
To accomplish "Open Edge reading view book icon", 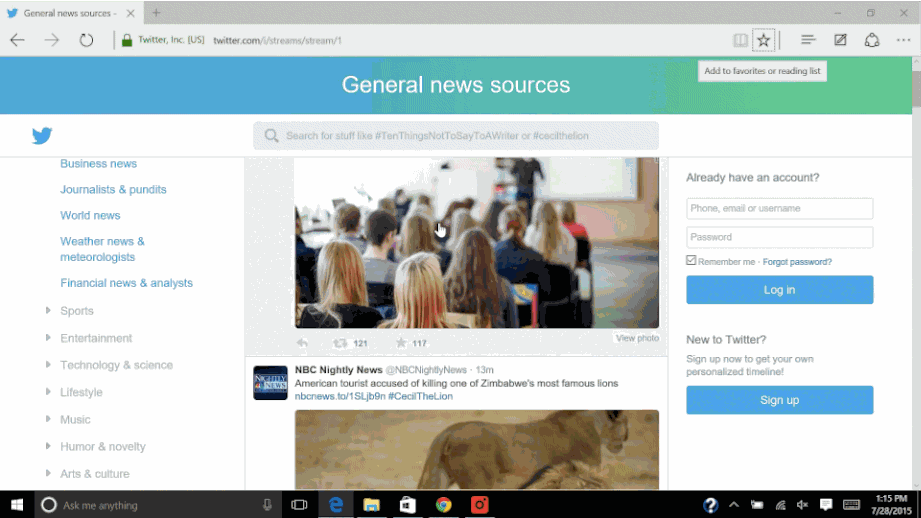I will tap(740, 40).
